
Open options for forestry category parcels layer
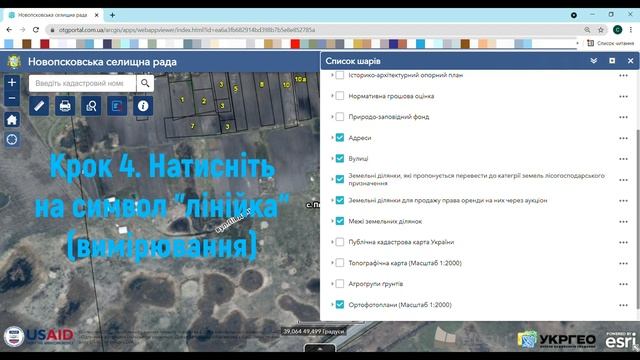click(x=623, y=180)
